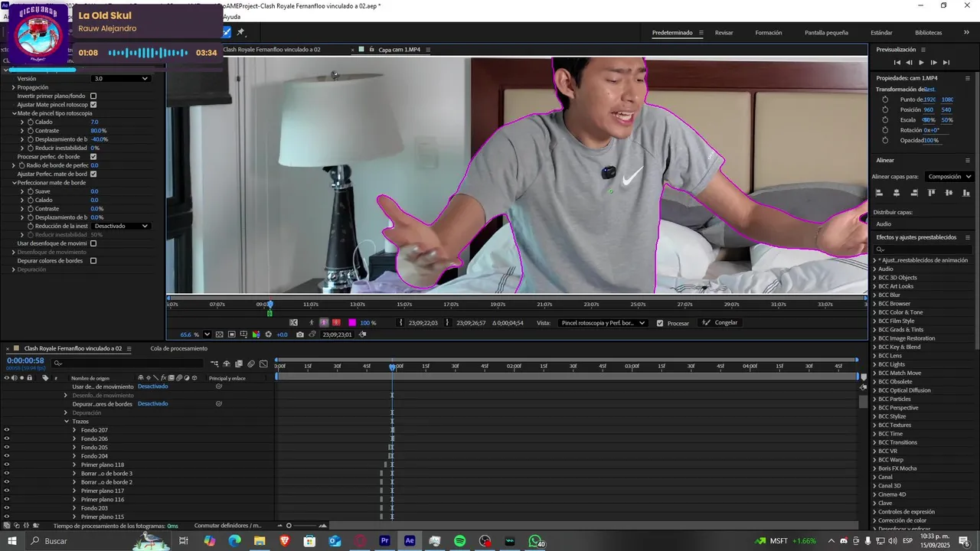The height and width of the screenshot is (551, 980).
Task: Expand the Primer plano 117 stroke
Action: point(74,491)
